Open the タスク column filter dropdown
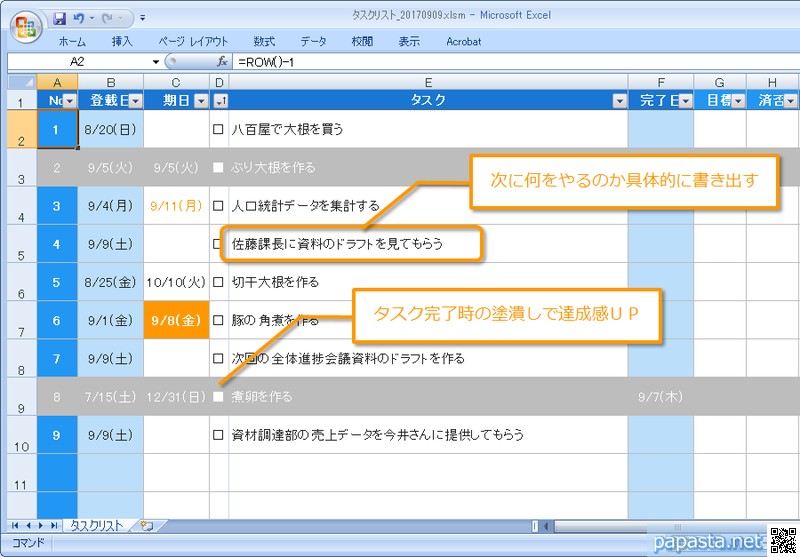The height and width of the screenshot is (557, 800). tap(619, 101)
